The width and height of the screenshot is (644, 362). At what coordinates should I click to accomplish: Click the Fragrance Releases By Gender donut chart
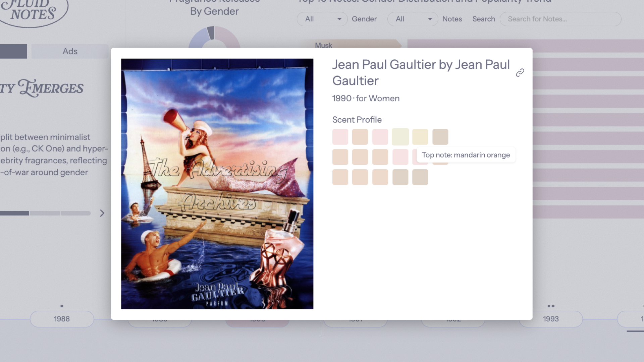tap(214, 38)
